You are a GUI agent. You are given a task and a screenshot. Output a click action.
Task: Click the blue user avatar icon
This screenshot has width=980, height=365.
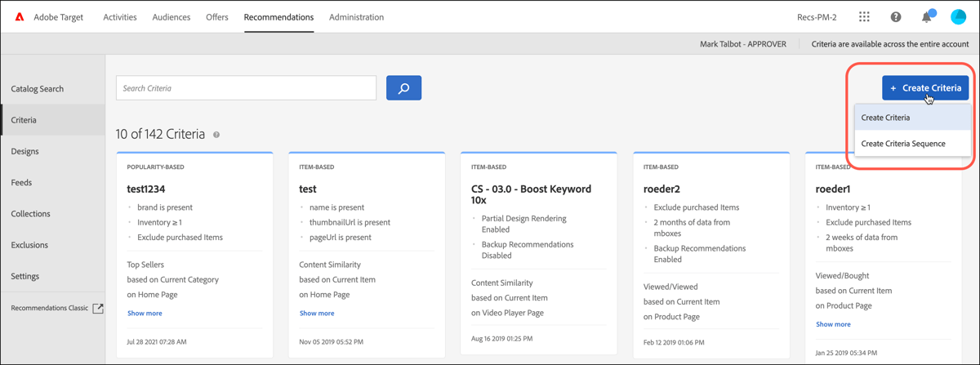point(958,17)
